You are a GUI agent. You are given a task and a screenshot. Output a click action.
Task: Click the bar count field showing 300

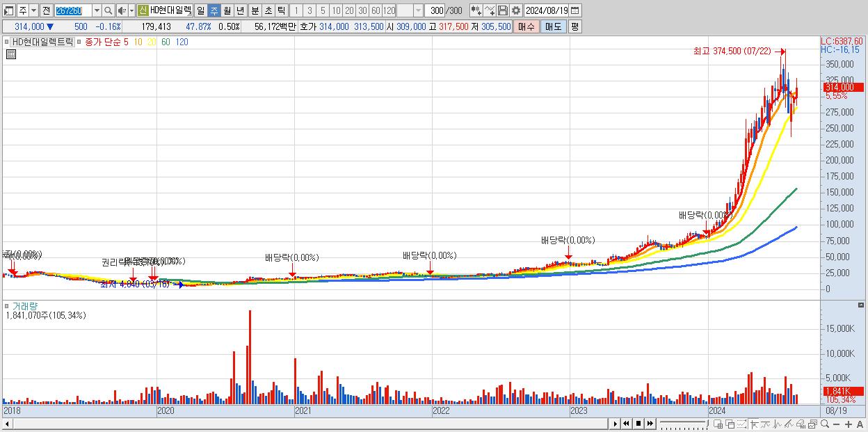[x=435, y=10]
